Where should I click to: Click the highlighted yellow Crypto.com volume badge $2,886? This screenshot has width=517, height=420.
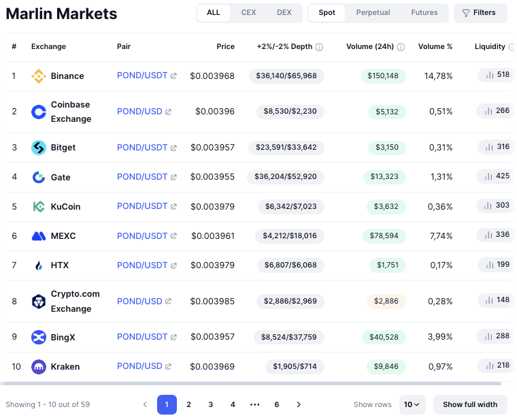(x=386, y=300)
